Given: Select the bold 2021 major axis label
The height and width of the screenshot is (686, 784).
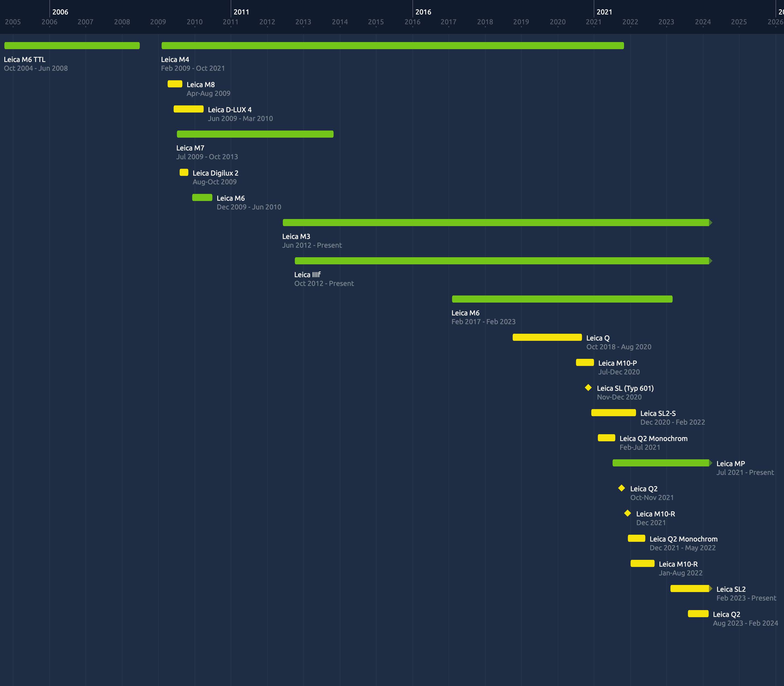Looking at the screenshot, I should [605, 12].
